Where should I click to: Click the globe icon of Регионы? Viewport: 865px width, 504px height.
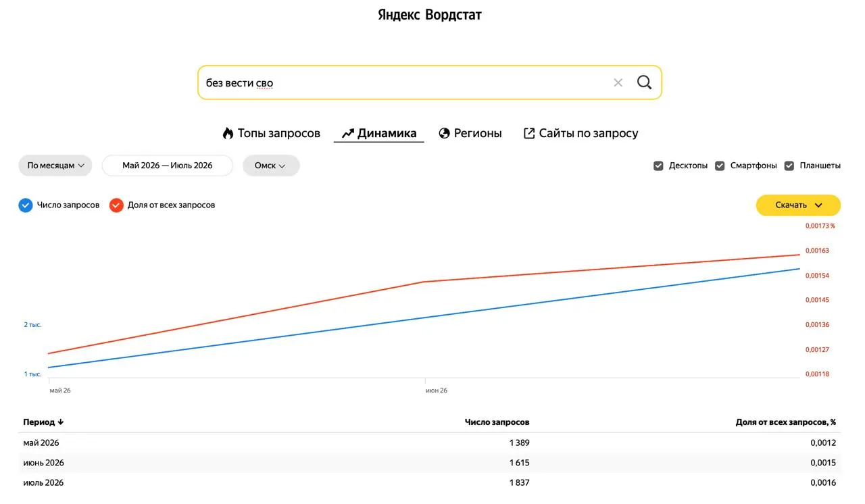pyautogui.click(x=444, y=133)
